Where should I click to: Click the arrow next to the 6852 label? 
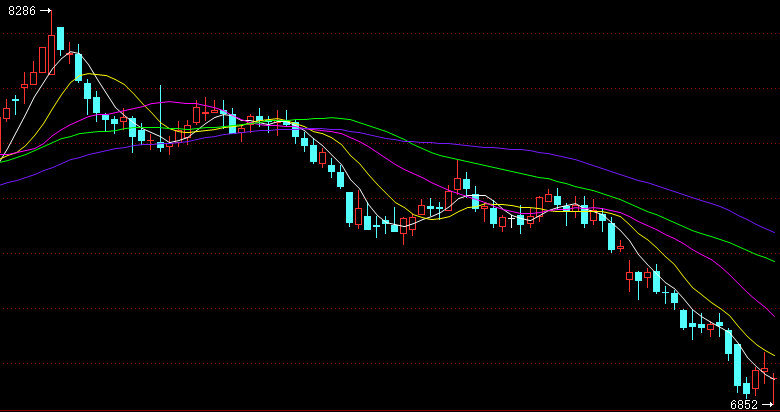pyautogui.click(x=768, y=405)
